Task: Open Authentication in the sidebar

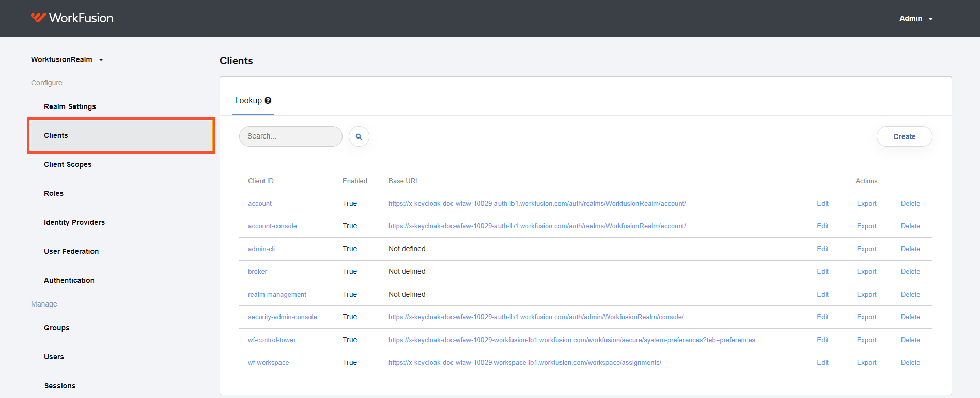Action: pos(69,280)
